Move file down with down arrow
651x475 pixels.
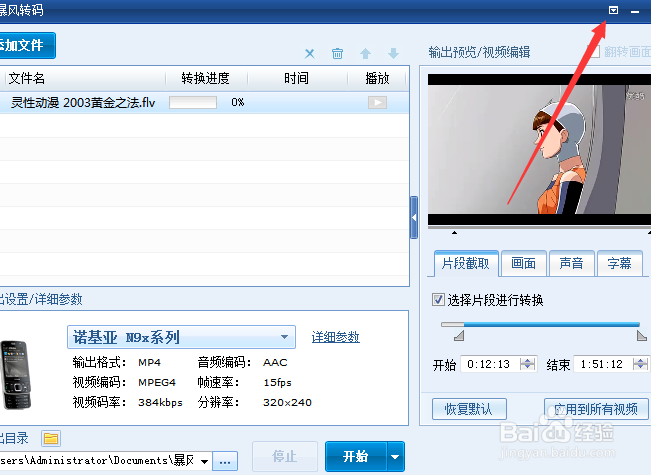[x=393, y=54]
